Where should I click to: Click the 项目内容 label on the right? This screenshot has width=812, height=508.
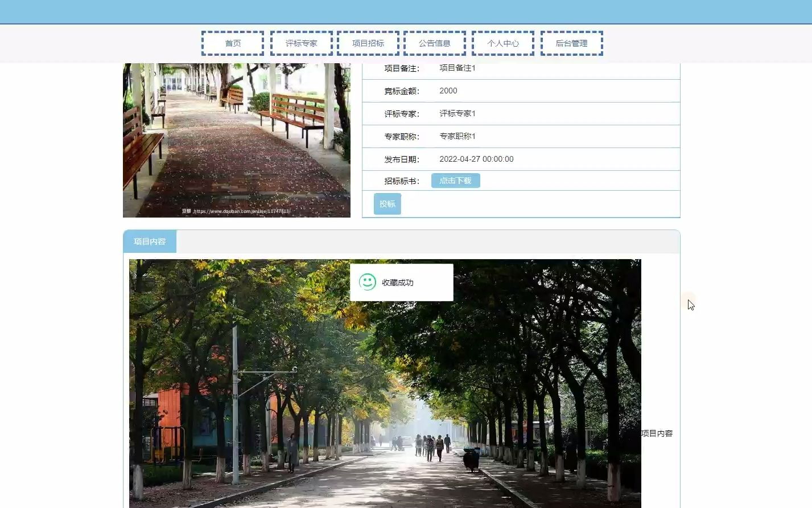click(x=657, y=433)
